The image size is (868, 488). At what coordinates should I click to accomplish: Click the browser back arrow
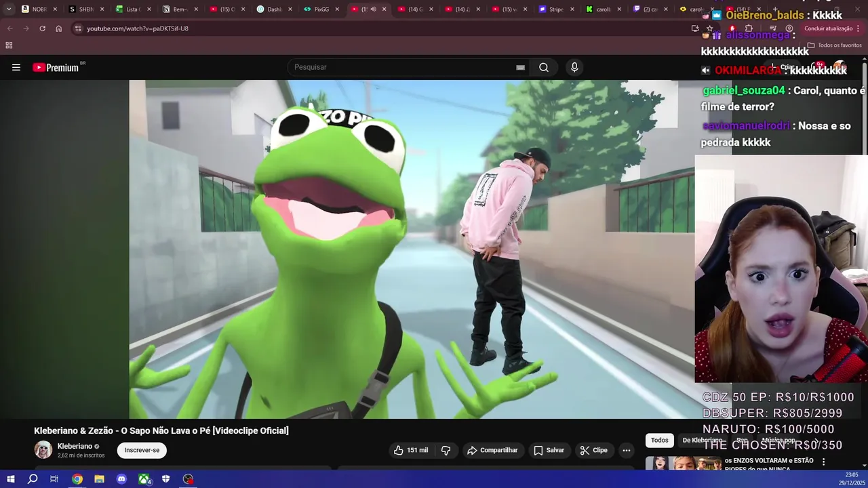[9, 28]
